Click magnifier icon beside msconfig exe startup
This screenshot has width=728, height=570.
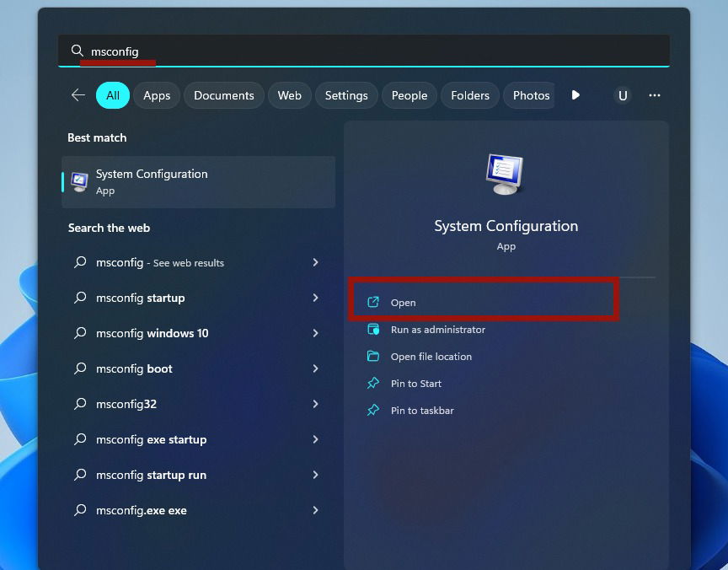[80, 439]
